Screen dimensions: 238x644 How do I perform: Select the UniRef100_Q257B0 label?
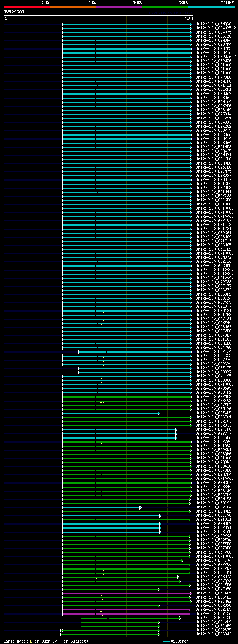coord(213,168)
